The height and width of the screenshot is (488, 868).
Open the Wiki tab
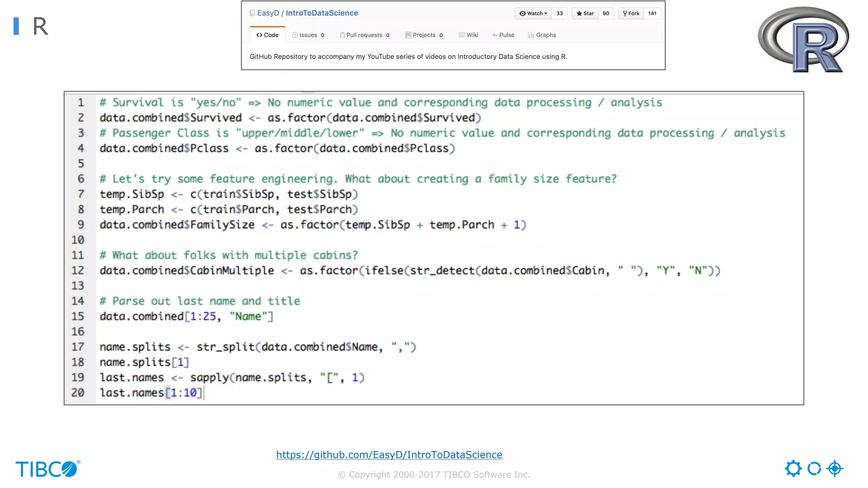pyautogui.click(x=468, y=35)
